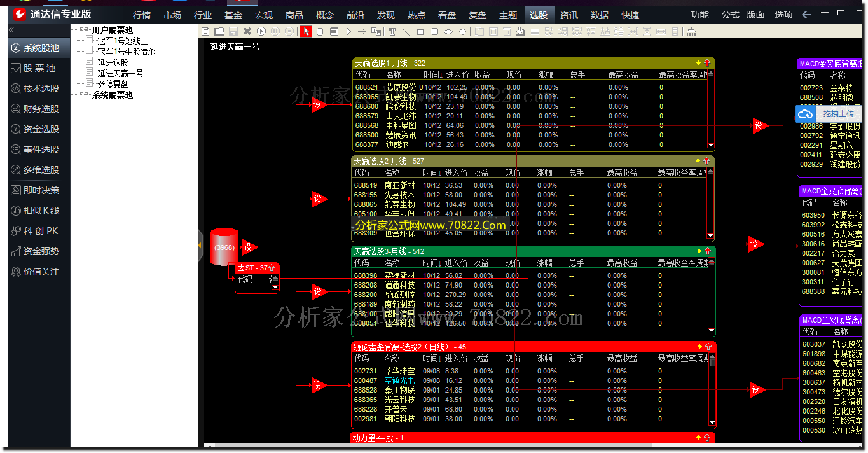This screenshot has width=868, height=453.
Task: Collapse 动力里-牛股 panel via up arrow
Action: pos(707,438)
